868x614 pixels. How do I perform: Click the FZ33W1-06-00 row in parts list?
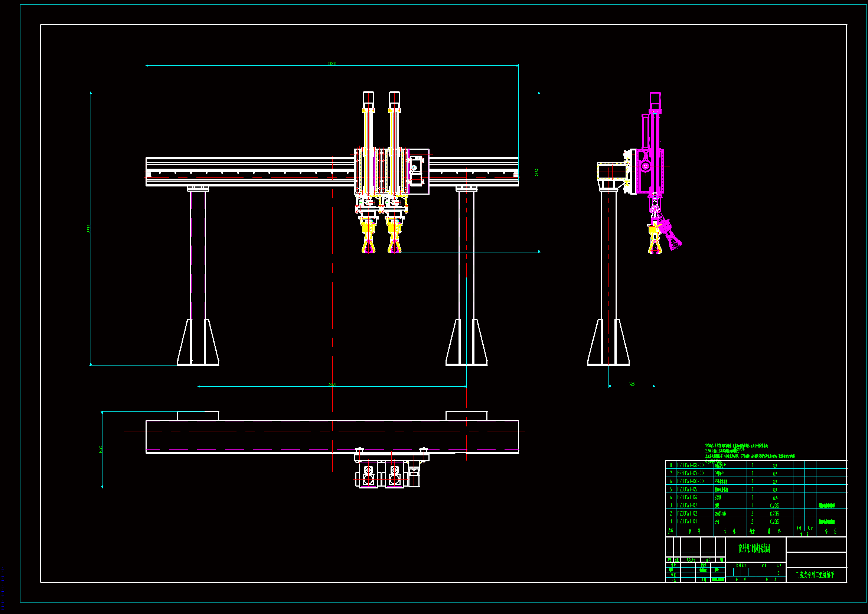pyautogui.click(x=690, y=481)
